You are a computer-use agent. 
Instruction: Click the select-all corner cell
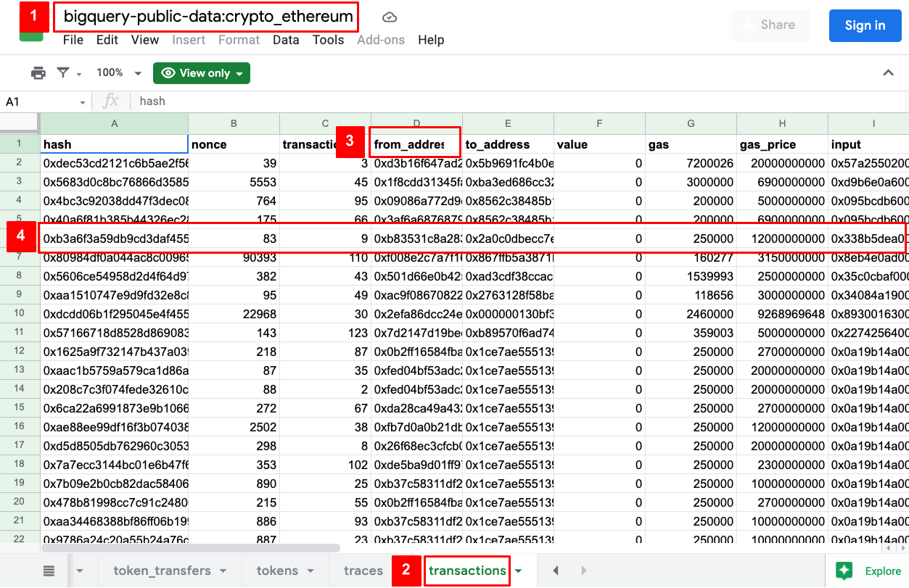pos(20,123)
